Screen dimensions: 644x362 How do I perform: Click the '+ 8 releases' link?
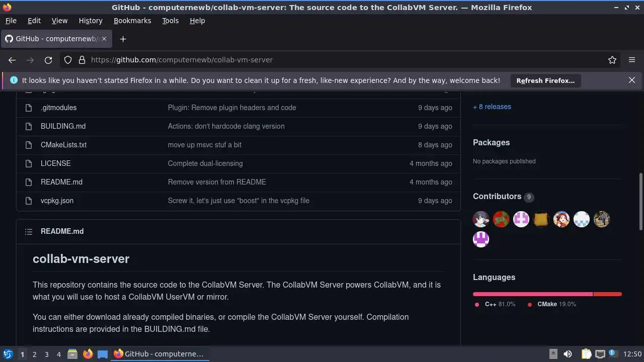[x=492, y=107]
